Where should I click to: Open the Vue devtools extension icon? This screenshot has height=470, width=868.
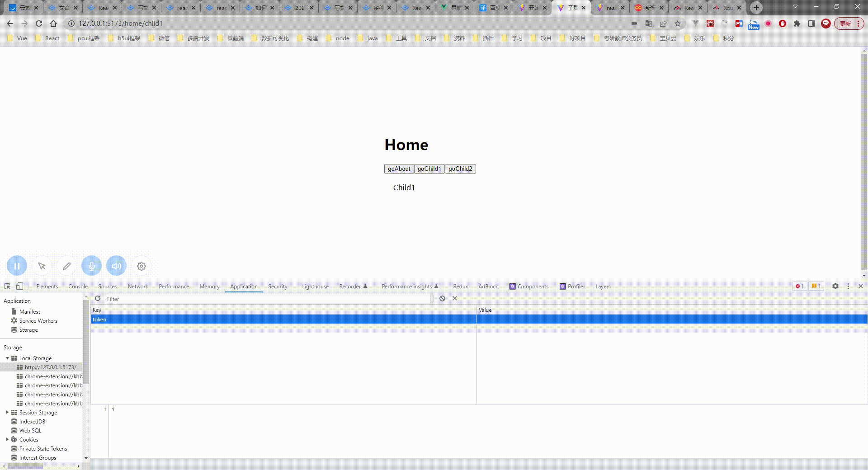coord(696,23)
